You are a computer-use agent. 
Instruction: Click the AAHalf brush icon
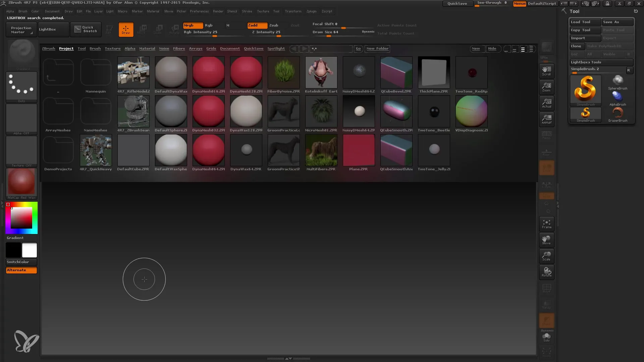tap(547, 119)
